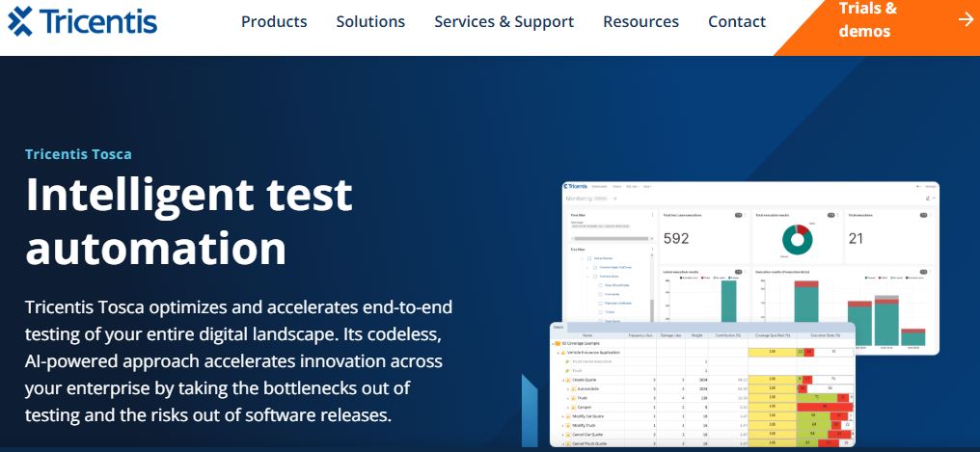Click the Automobile row in coverage table
Screen dimensions: 980x452
[x=702, y=388]
